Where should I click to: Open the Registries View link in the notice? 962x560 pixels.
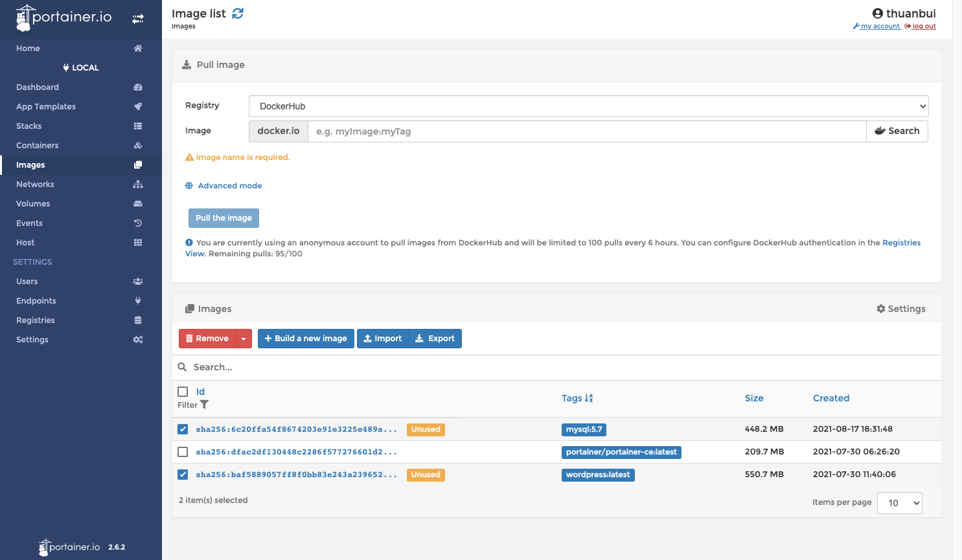(902, 242)
